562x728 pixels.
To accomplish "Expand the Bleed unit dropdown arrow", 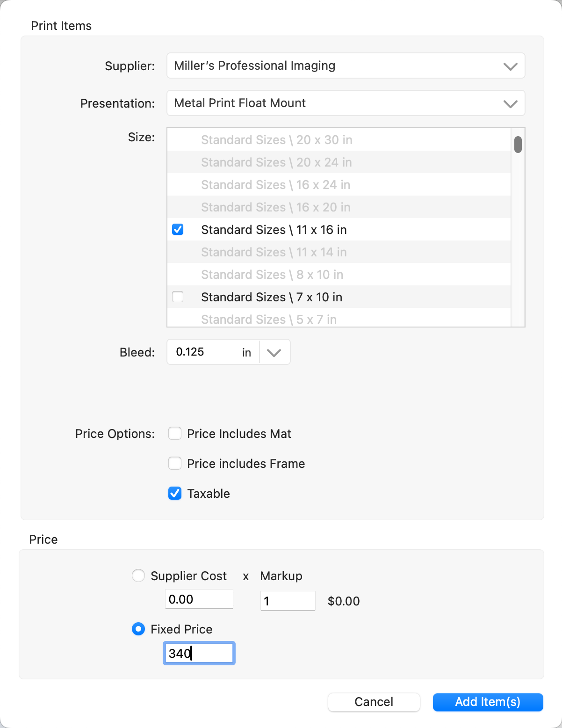I will pyautogui.click(x=274, y=352).
